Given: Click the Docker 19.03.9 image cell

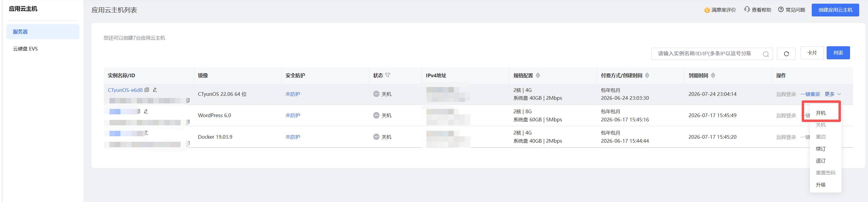Looking at the screenshot, I should click(x=215, y=137).
